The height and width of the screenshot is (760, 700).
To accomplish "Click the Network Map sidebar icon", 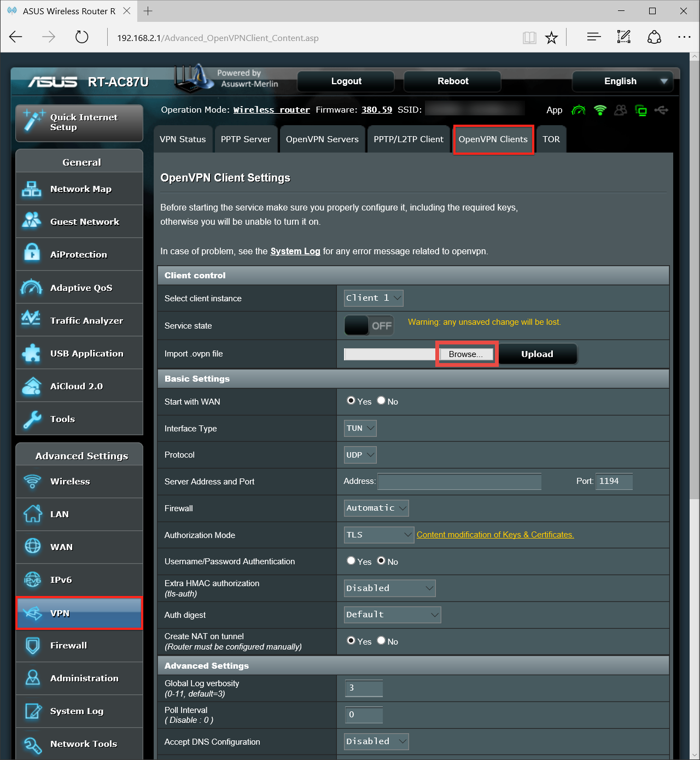I will click(32, 189).
